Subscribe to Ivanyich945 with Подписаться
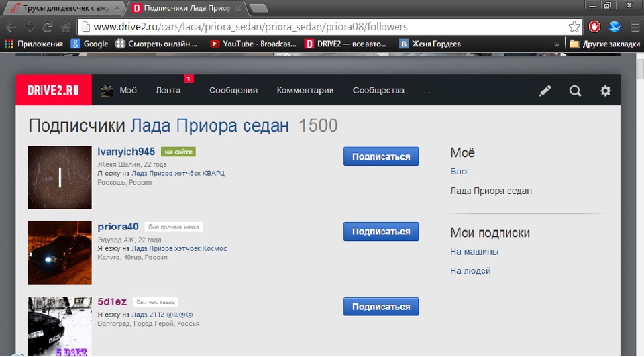The width and height of the screenshot is (644, 357). pos(381,156)
